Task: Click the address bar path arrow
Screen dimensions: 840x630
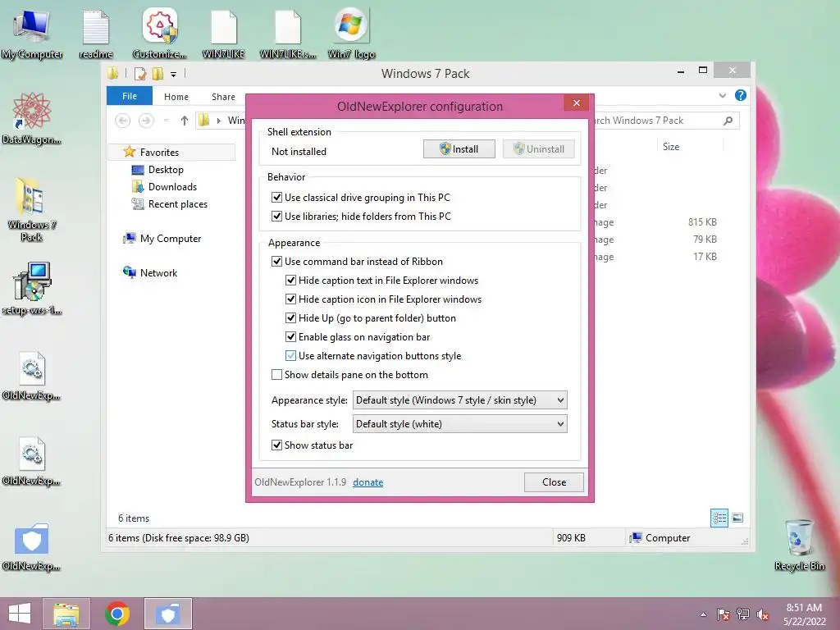Action: (x=218, y=121)
